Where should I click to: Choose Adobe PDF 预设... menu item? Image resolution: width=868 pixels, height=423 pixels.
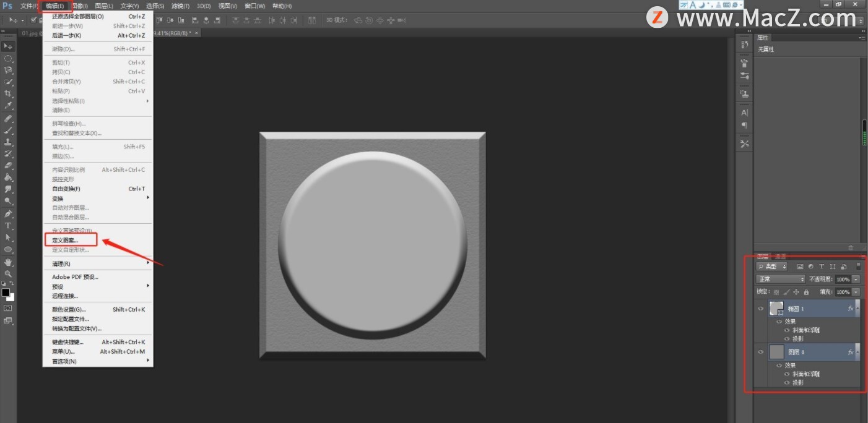(98, 277)
